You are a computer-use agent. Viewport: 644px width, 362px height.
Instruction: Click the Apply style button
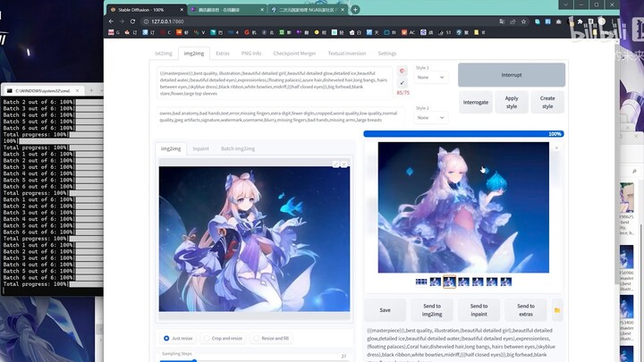[x=512, y=102]
